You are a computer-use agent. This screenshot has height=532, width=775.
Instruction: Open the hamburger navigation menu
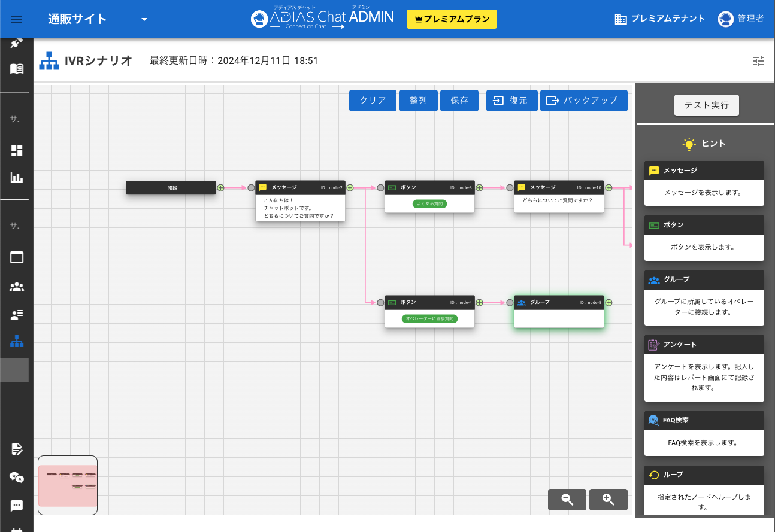click(x=17, y=19)
